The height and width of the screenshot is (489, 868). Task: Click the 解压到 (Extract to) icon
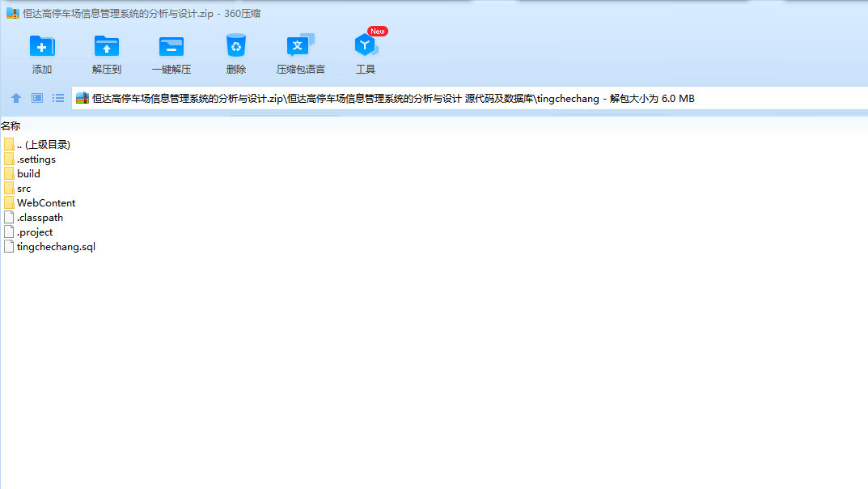(x=107, y=46)
